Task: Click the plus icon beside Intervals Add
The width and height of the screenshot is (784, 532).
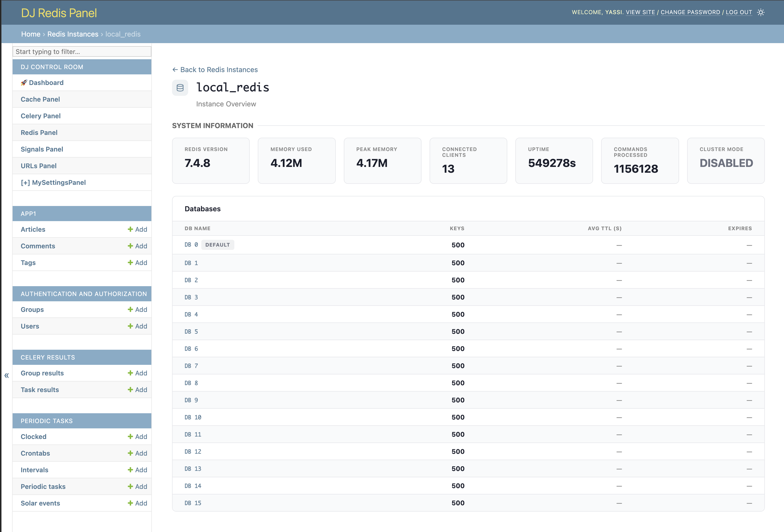Action: [x=130, y=470]
